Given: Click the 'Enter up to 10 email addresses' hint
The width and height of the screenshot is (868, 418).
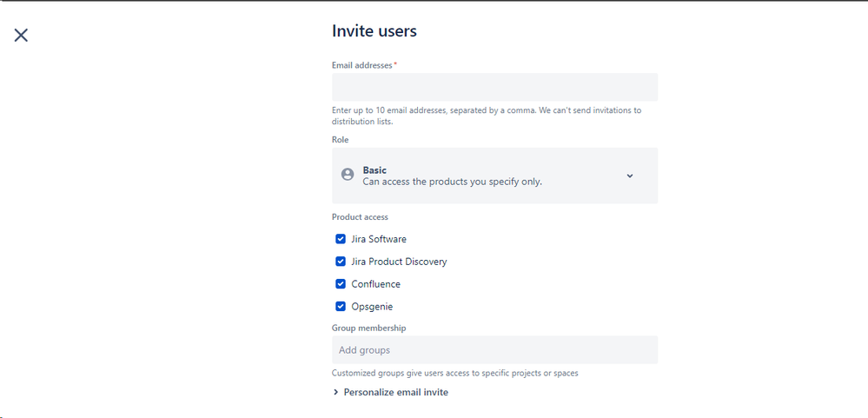Looking at the screenshot, I should 487,116.
